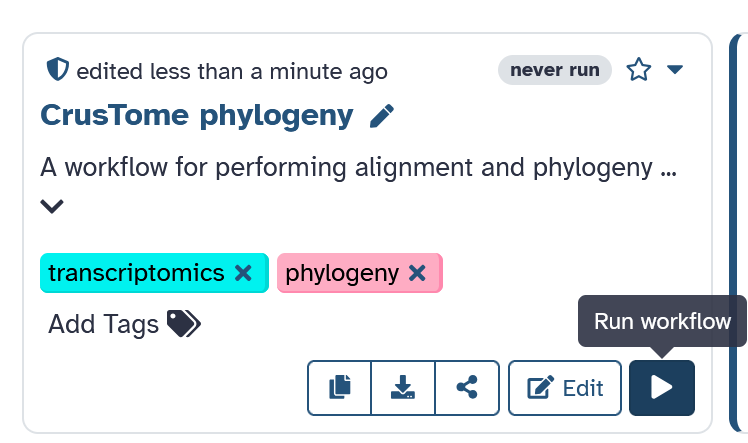Viewport: 748px width, 443px height.
Task: Open the workflow options dropdown caret
Action: [675, 70]
